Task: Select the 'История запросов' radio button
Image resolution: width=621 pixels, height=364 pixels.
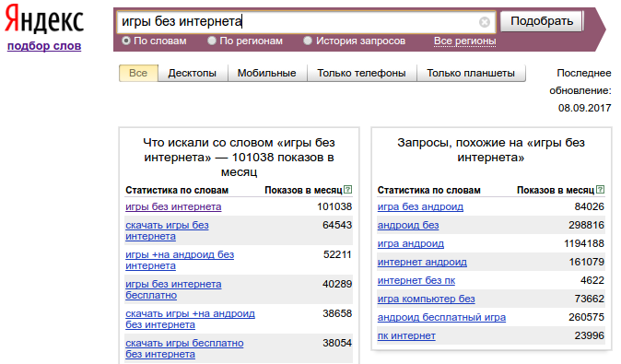Action: [308, 41]
